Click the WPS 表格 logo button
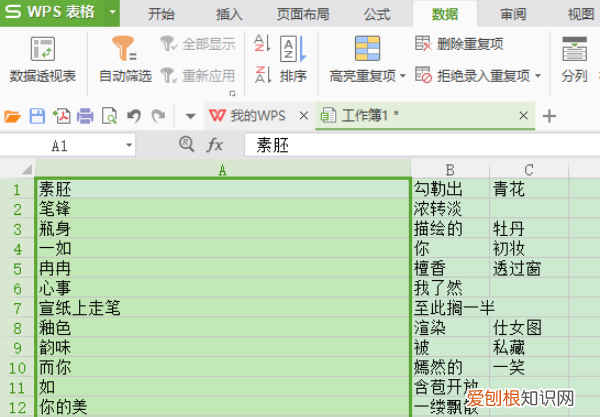 52,12
